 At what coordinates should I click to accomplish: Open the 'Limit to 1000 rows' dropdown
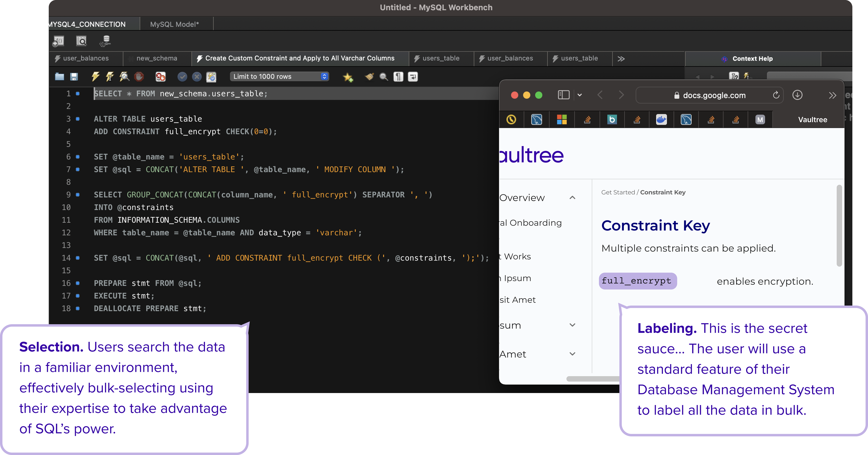(279, 76)
